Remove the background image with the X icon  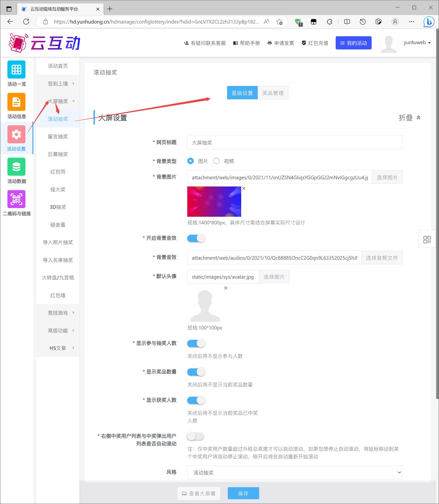click(244, 188)
